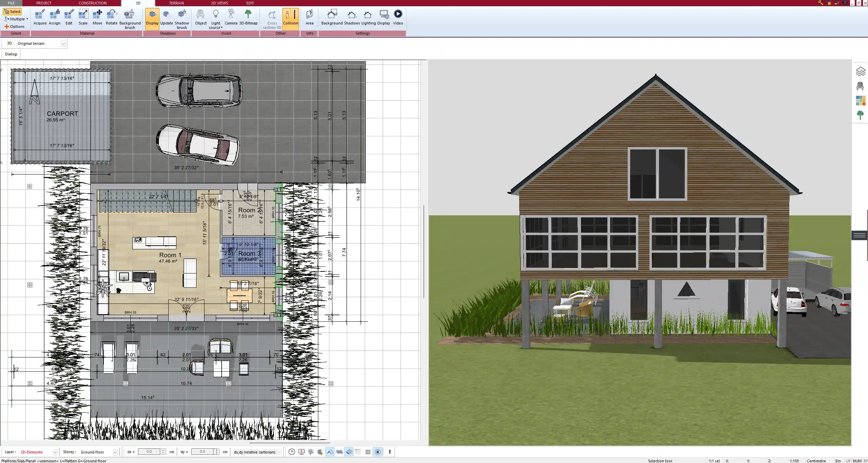Click inside the dy value field
The width and height of the screenshot is (868, 463).
(x=203, y=452)
